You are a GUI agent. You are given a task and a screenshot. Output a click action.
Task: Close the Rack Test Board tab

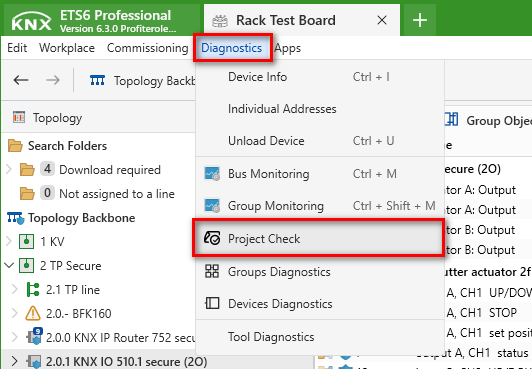pyautogui.click(x=382, y=20)
